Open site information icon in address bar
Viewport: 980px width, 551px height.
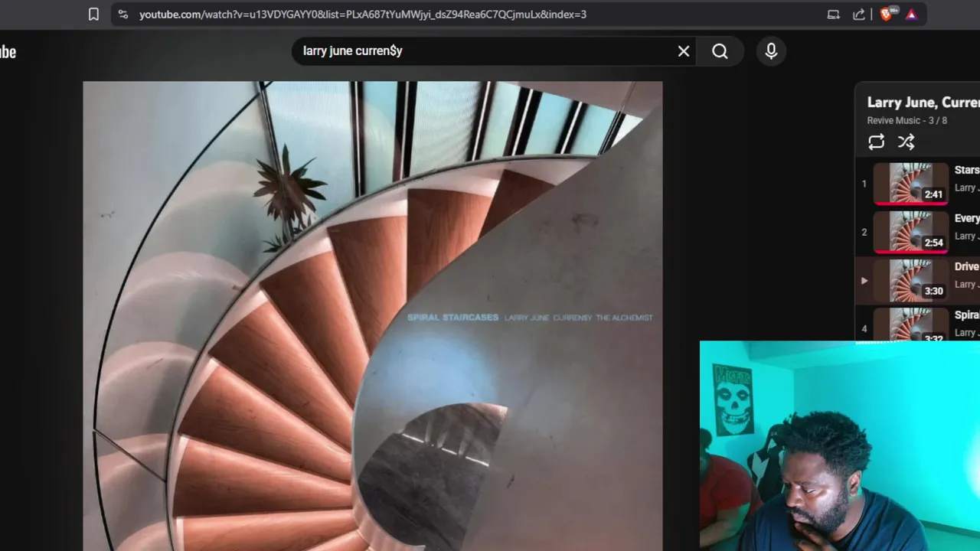[x=123, y=14]
